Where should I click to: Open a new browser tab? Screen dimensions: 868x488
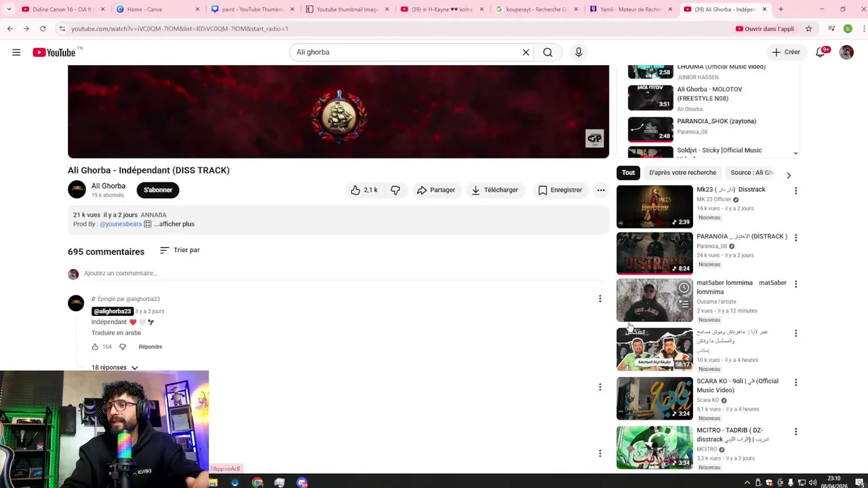coord(781,9)
